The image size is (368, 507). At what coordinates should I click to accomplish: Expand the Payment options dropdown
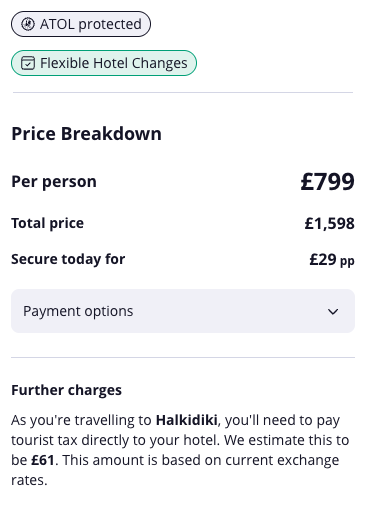pyautogui.click(x=183, y=311)
